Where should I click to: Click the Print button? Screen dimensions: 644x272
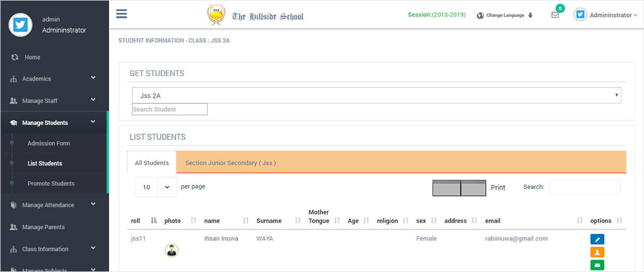click(x=498, y=187)
